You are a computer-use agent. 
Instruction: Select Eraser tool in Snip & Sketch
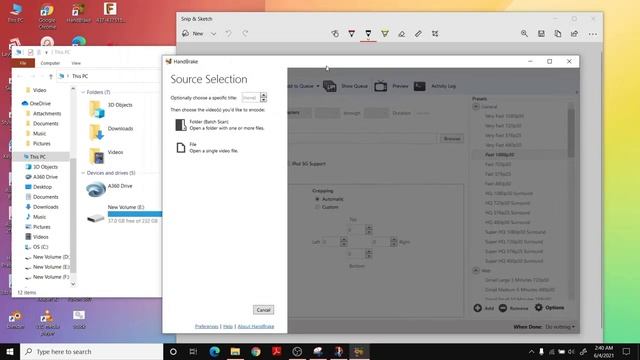tap(402, 33)
